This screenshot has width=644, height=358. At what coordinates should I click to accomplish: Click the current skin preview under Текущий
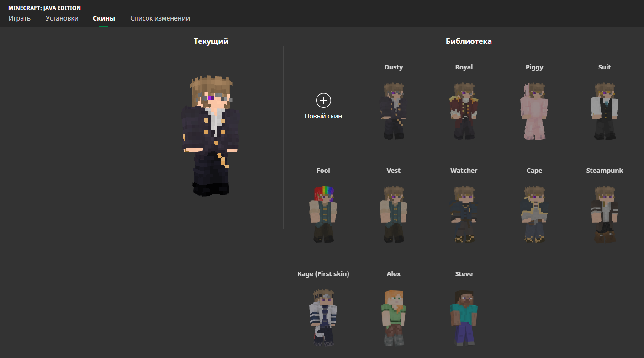tap(211, 136)
